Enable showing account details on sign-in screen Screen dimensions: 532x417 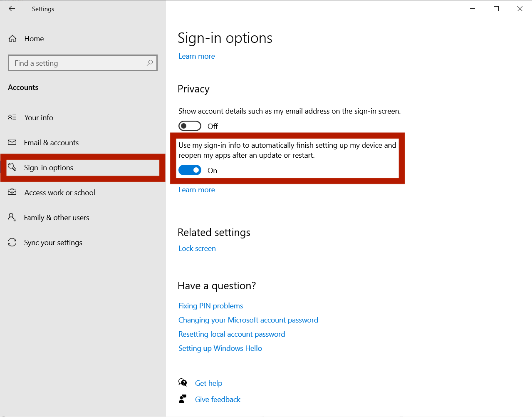click(190, 126)
